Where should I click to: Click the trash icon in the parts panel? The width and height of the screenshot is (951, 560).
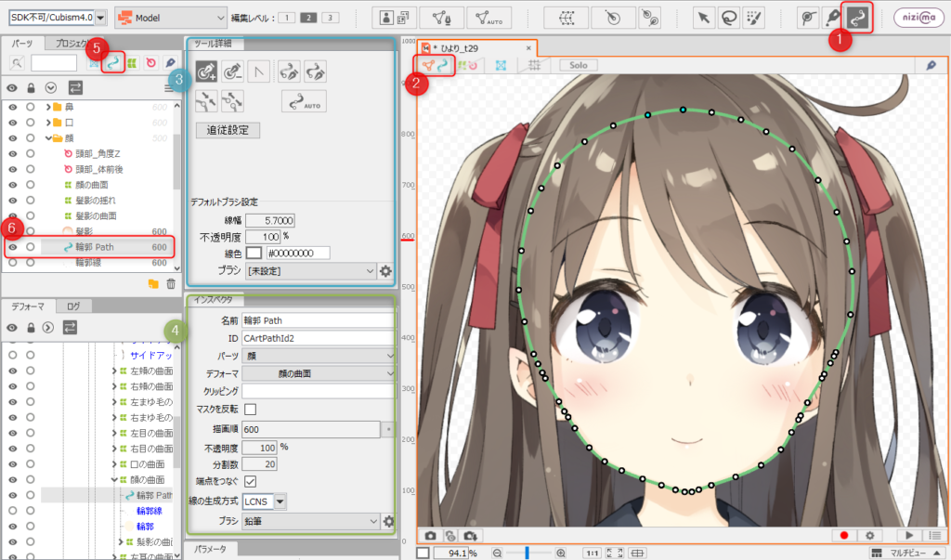[171, 284]
